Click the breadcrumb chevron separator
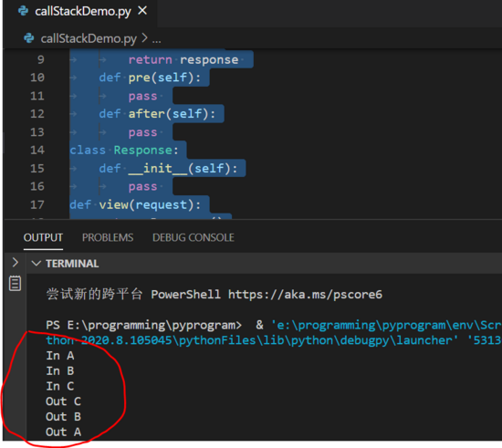502x448 pixels. 145,38
